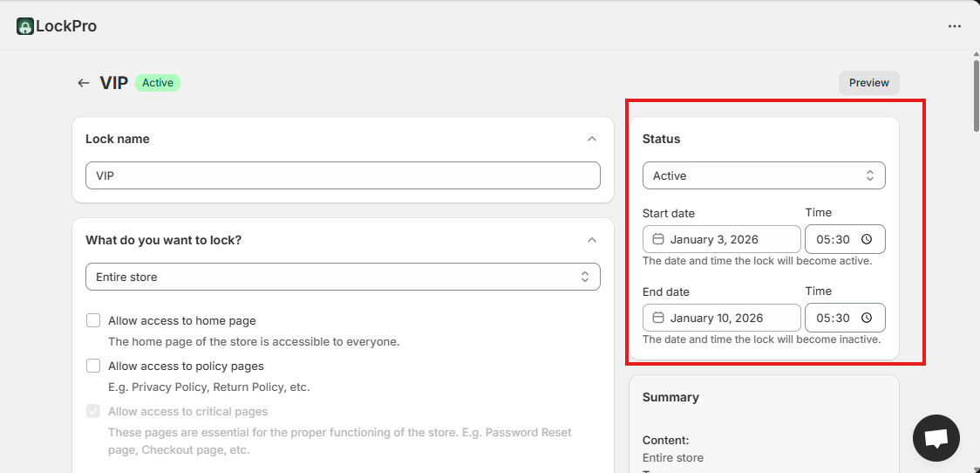Click the clock icon in start Time field
The width and height of the screenshot is (980, 473).
pos(867,239)
